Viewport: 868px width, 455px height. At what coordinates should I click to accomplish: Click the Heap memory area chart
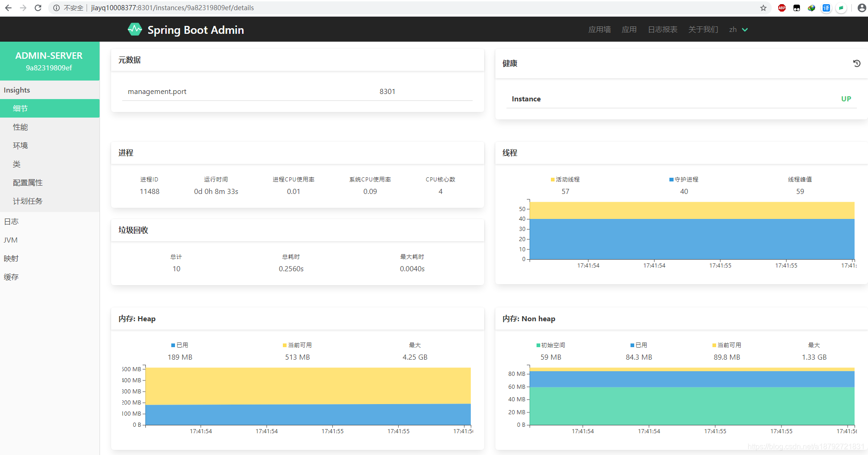click(x=308, y=396)
